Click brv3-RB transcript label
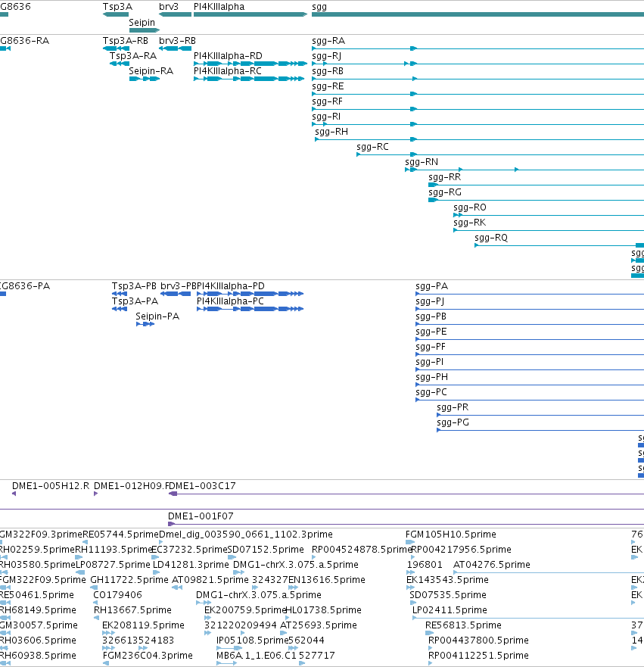The width and height of the screenshot is (644, 667). tap(177, 41)
